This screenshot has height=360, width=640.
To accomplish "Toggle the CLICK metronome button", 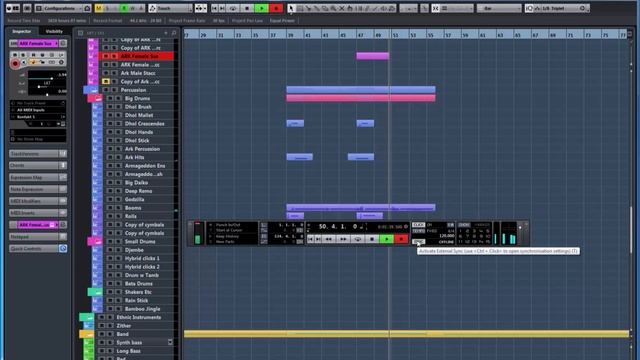I will pyautogui.click(x=418, y=225).
